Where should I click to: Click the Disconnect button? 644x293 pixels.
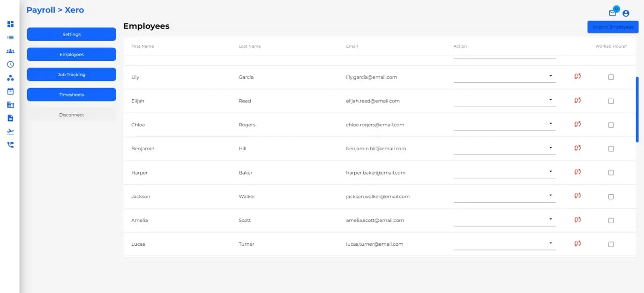[x=71, y=115]
